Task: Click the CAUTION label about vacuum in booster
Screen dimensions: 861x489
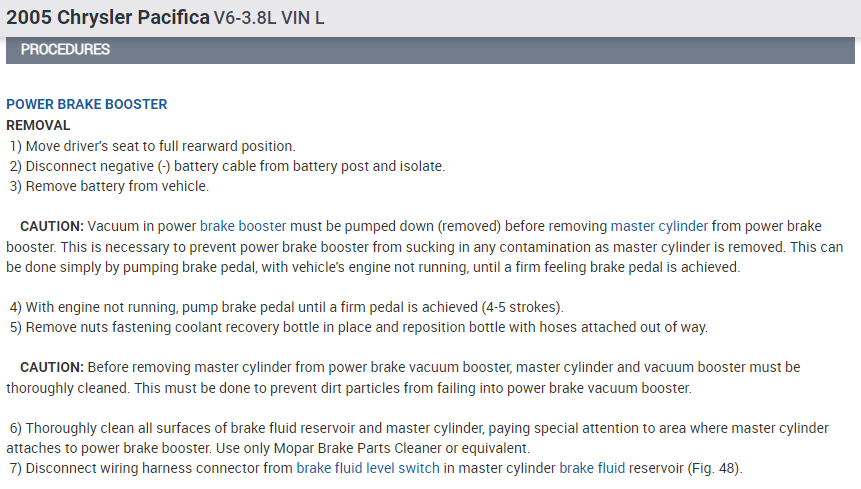Action: (52, 226)
